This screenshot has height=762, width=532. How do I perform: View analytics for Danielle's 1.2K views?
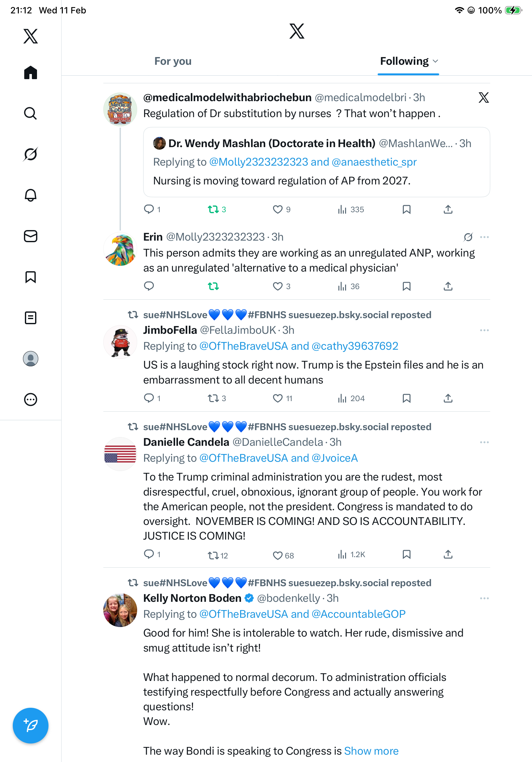(x=351, y=554)
